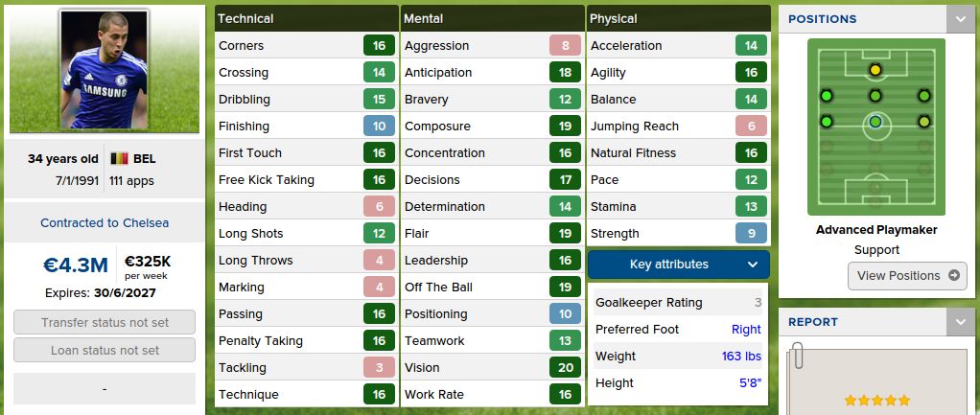Click the Physical attributes column header

pos(679,18)
